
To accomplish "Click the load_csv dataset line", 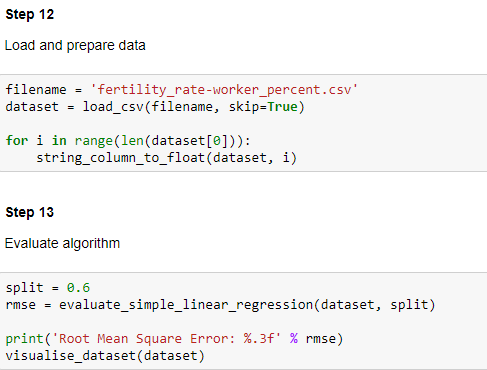I will coord(155,107).
